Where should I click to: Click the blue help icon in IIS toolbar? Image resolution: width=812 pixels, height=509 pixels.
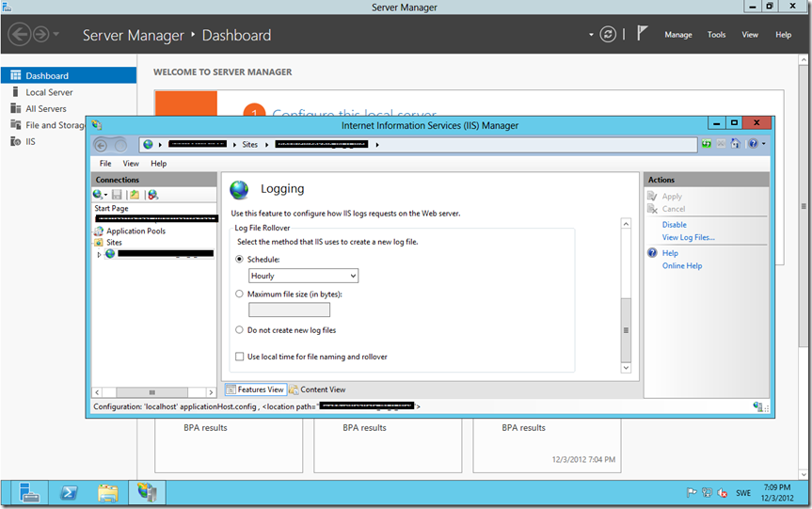753,143
